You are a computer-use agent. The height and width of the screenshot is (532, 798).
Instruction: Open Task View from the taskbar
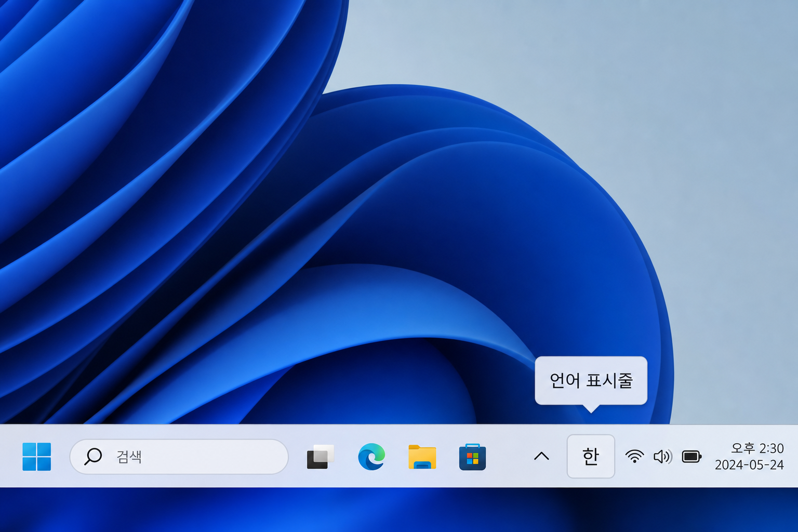click(320, 457)
